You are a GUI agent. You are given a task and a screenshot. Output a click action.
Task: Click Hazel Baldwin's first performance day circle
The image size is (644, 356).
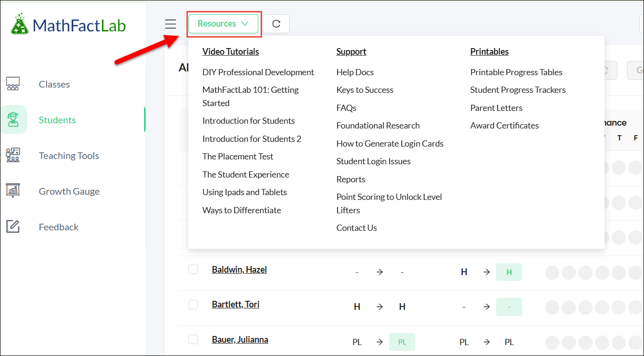point(552,273)
